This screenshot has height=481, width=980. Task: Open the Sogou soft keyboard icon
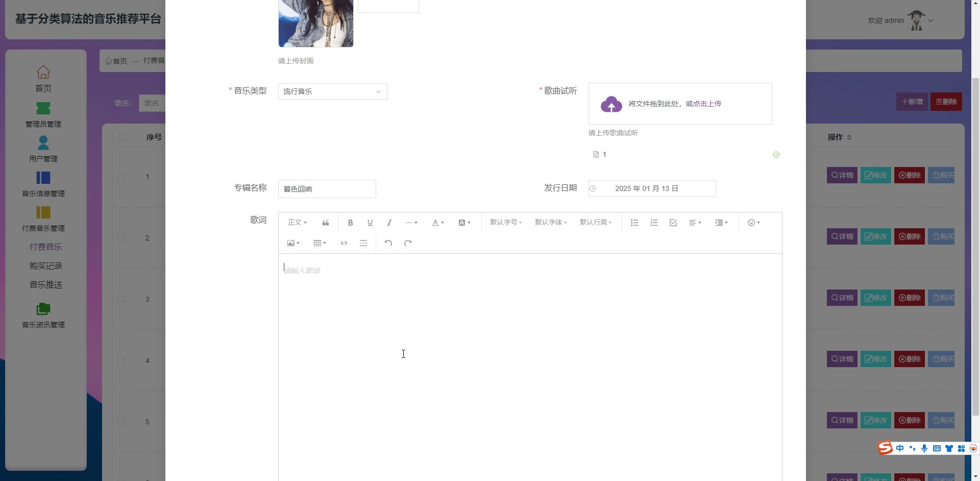point(937,448)
